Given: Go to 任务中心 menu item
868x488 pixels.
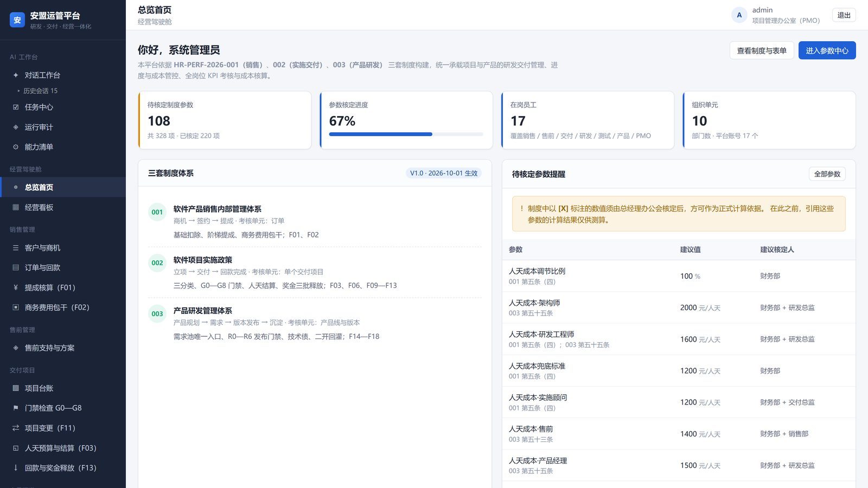Looking at the screenshot, I should click(x=63, y=107).
